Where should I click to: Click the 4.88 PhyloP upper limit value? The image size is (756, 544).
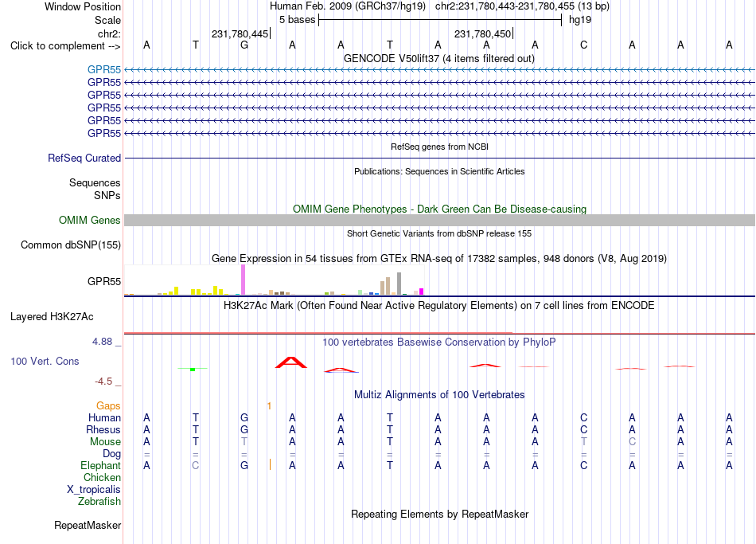(x=102, y=342)
